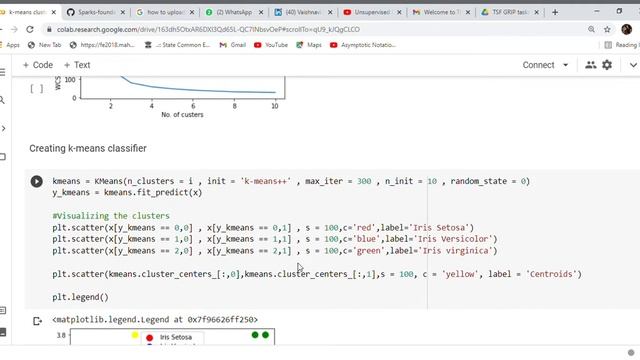Add a new Code cell
This screenshot has height=360, width=640.
pyautogui.click(x=38, y=65)
